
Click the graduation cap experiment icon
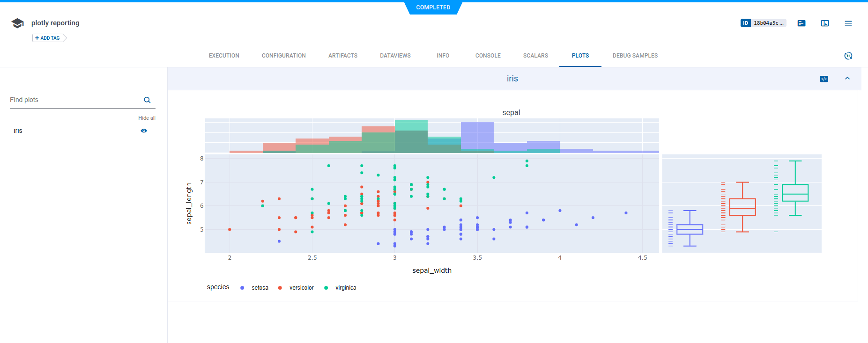[x=17, y=23]
